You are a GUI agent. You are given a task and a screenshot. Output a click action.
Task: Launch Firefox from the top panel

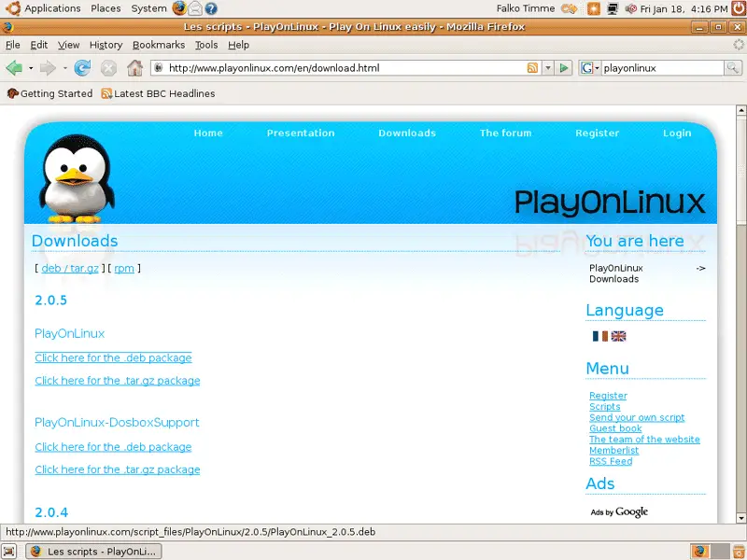(179, 8)
